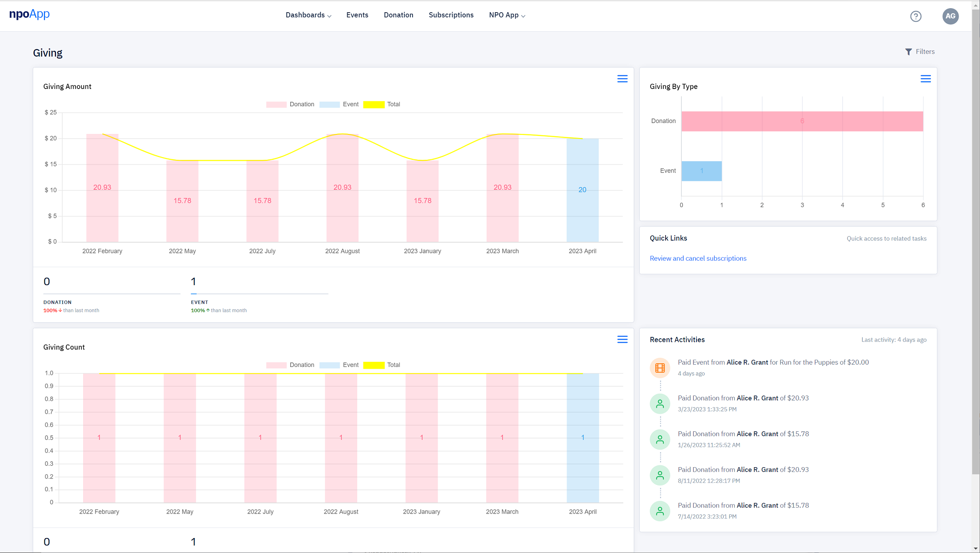Screen dimensions: 980x553
Task: Click the DONATION stat label under Giving Amount
Action: tap(57, 302)
